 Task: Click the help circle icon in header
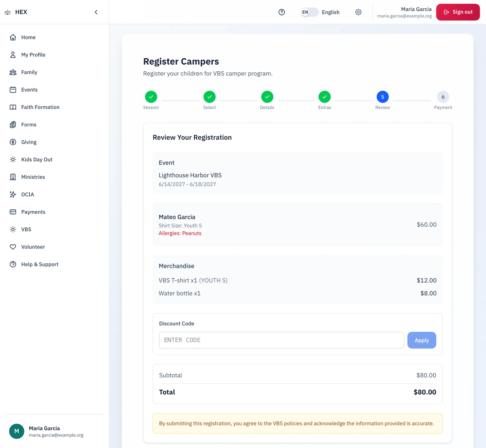(282, 12)
